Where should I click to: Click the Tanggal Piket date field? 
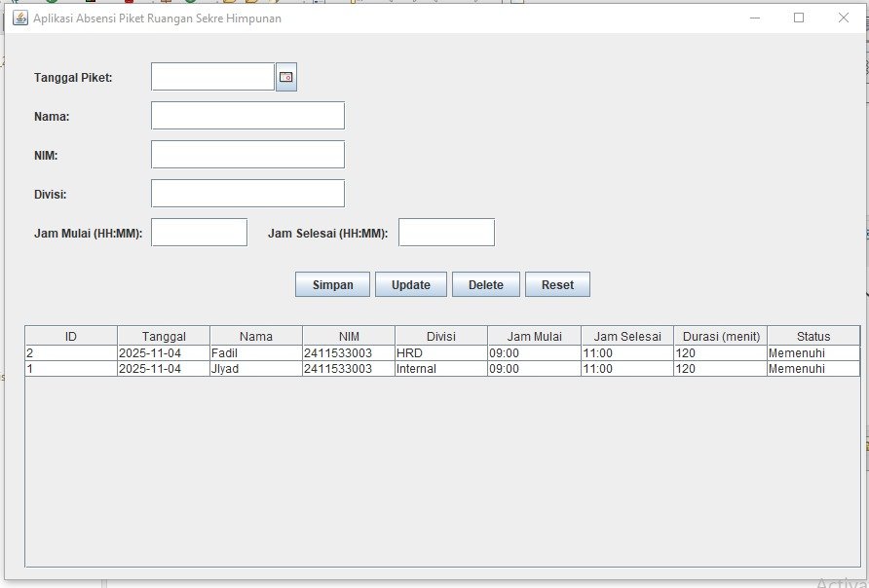(x=212, y=77)
